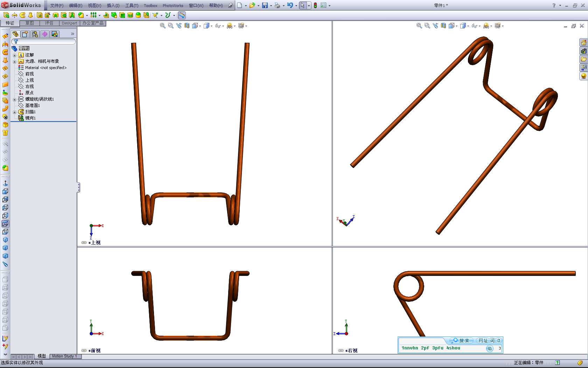Viewport: 588px width, 368px height.
Task: Expand the 注解 tree node
Action: point(14,55)
